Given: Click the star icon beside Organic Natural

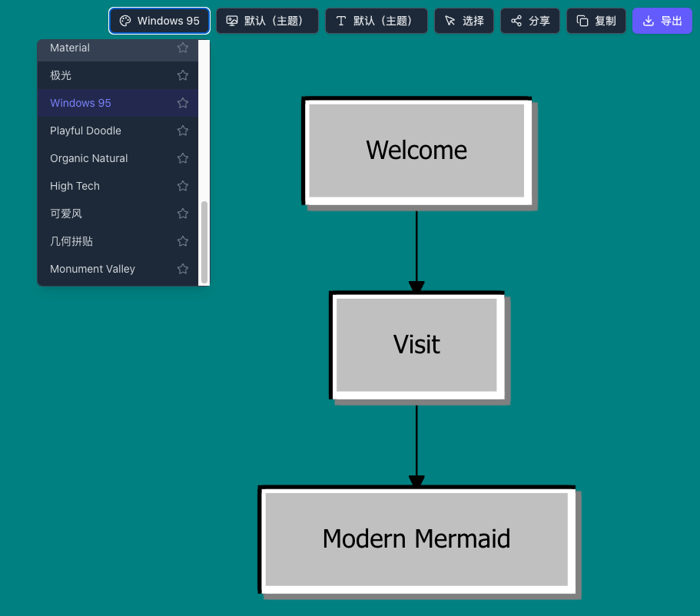Looking at the screenshot, I should pyautogui.click(x=182, y=158).
